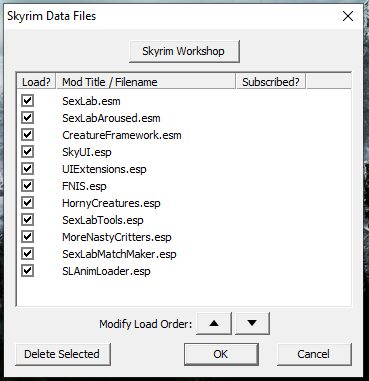Open the Skyrim Workshop button
This screenshot has height=381, width=369.
click(x=184, y=51)
